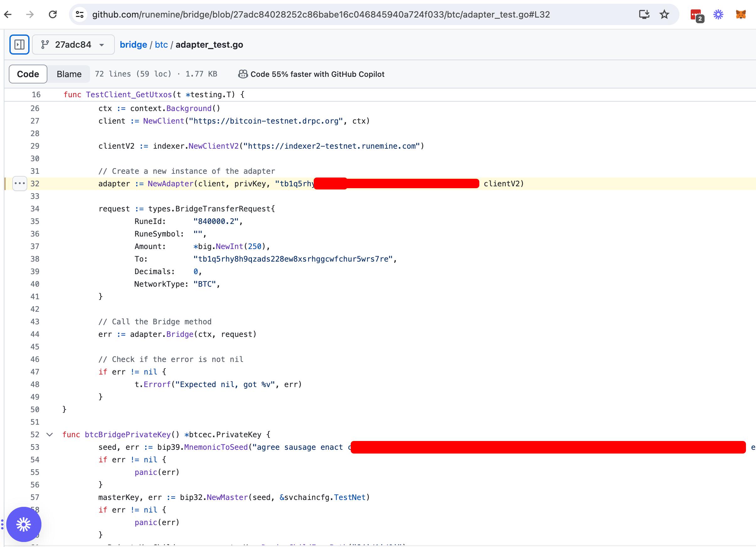Viewport: 756px width, 547px height.
Task: Click Code 55% faster with GitHub Copilot
Action: (317, 74)
